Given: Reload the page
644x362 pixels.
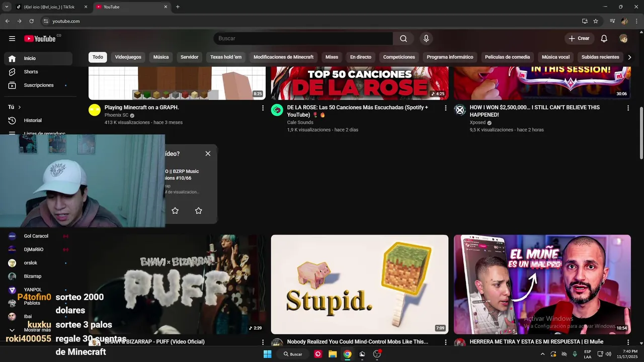Looking at the screenshot, I should (31, 21).
